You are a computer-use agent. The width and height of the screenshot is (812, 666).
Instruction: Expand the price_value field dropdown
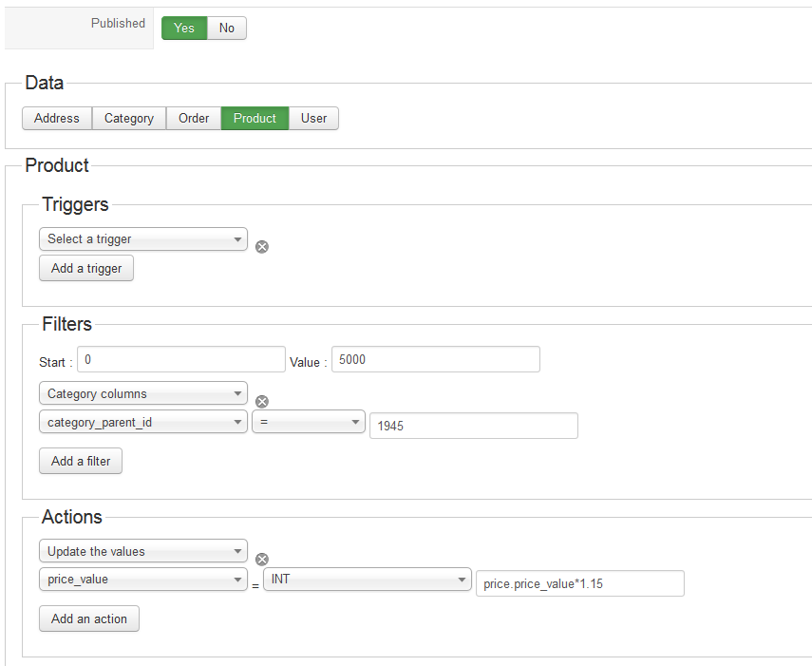[x=143, y=579]
